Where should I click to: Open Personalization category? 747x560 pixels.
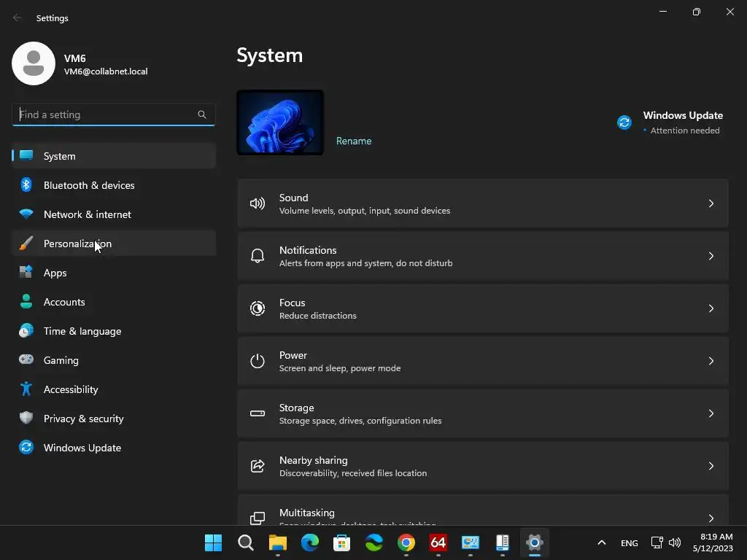pos(114,244)
